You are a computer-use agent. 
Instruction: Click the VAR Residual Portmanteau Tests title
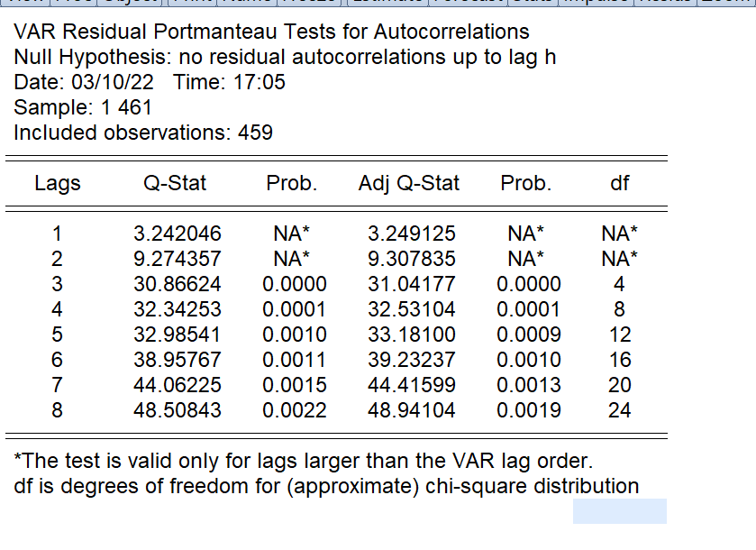pyautogui.click(x=272, y=32)
